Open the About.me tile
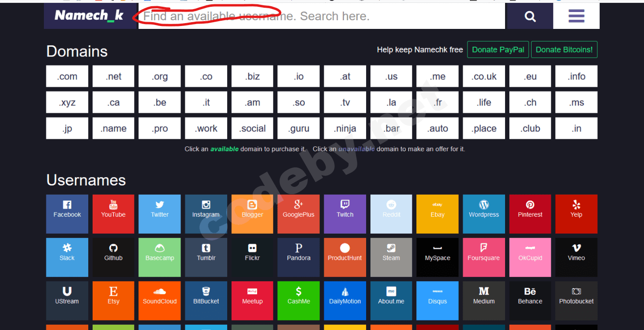 pyautogui.click(x=391, y=301)
